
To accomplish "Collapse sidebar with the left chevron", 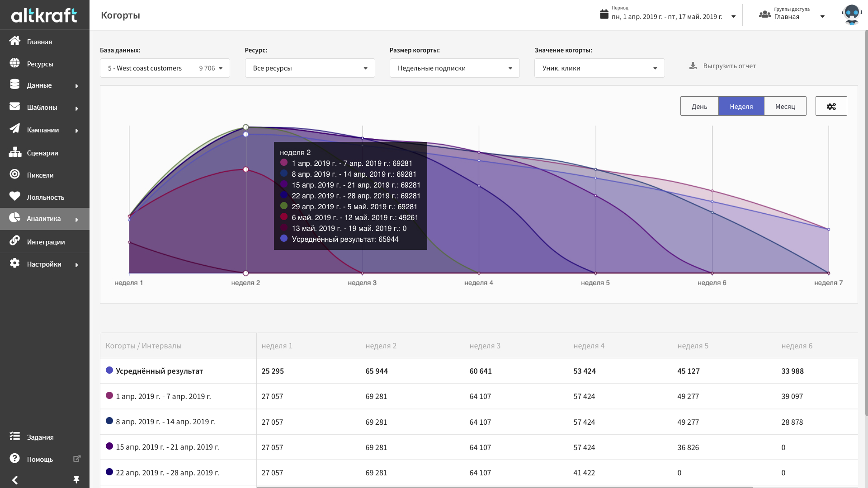I will (15, 480).
